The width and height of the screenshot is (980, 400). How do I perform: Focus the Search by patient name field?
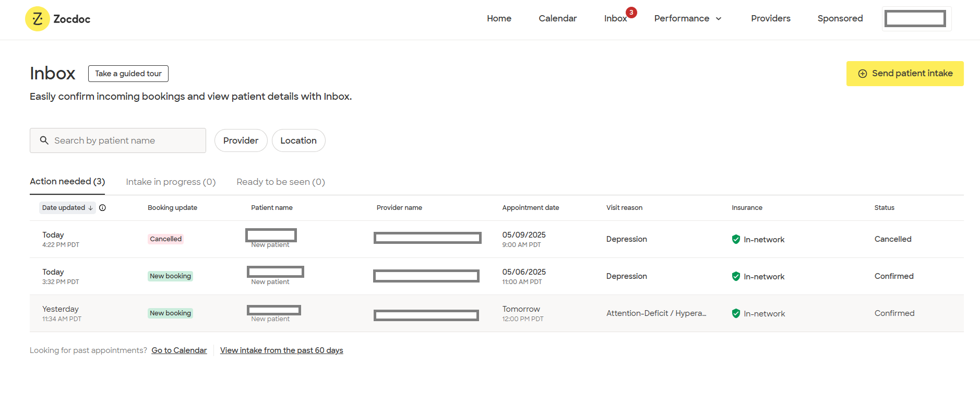point(125,140)
